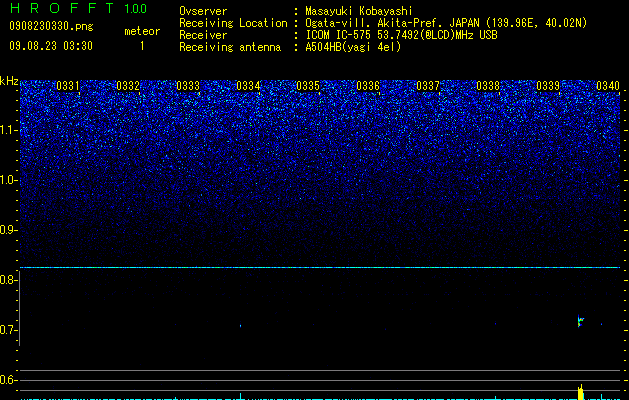Click the meteor count label
Viewport: 629px width, 400px height.
click(x=142, y=31)
